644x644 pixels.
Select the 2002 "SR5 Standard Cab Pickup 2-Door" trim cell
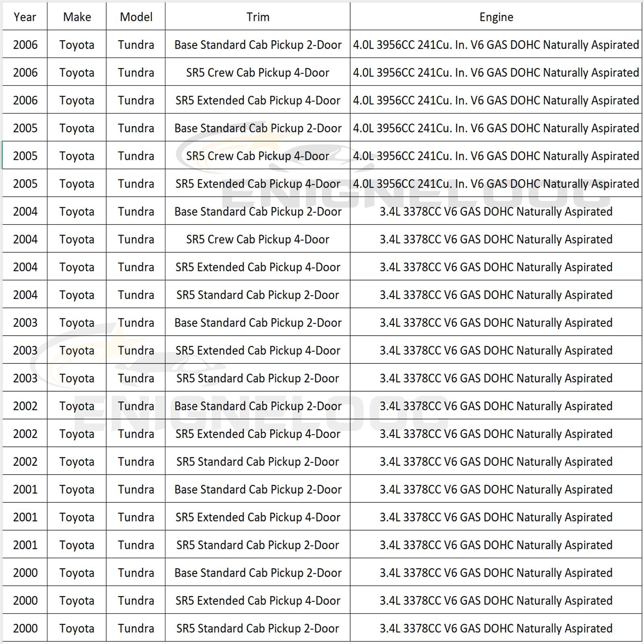tap(258, 461)
